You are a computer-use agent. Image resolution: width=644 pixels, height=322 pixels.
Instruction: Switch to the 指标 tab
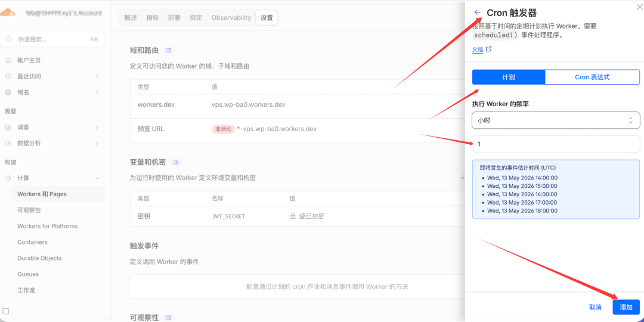point(153,18)
